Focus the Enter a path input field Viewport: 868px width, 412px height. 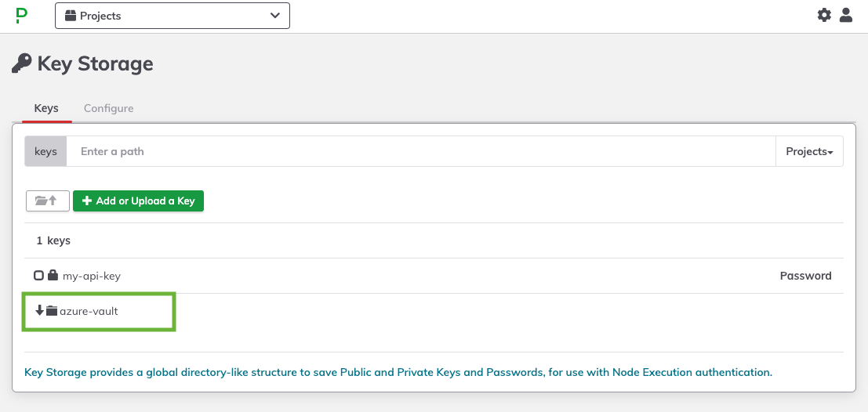tap(421, 151)
